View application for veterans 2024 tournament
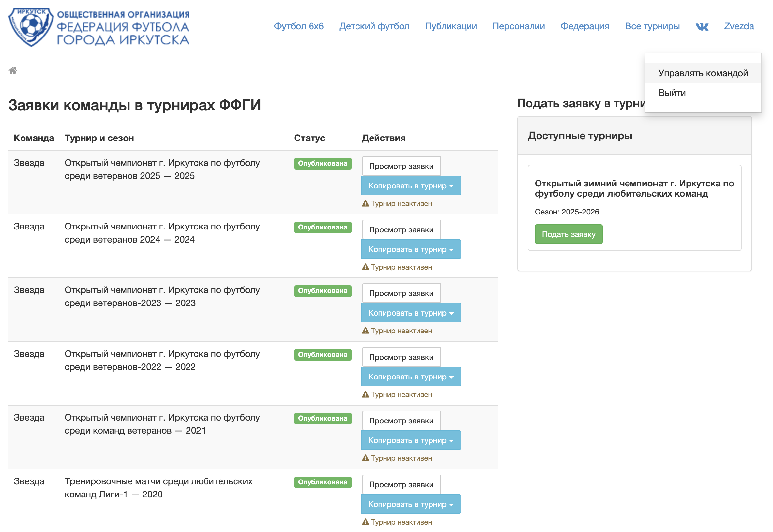The height and width of the screenshot is (532, 773). (x=401, y=230)
